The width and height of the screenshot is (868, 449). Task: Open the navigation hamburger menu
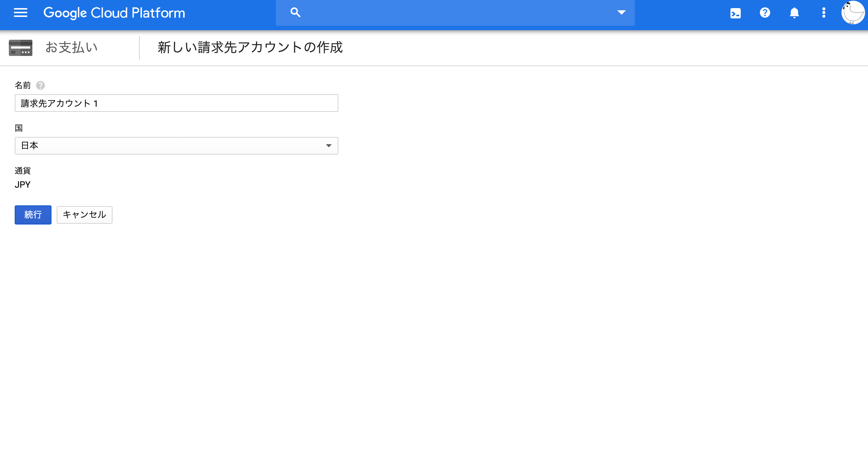pos(20,13)
